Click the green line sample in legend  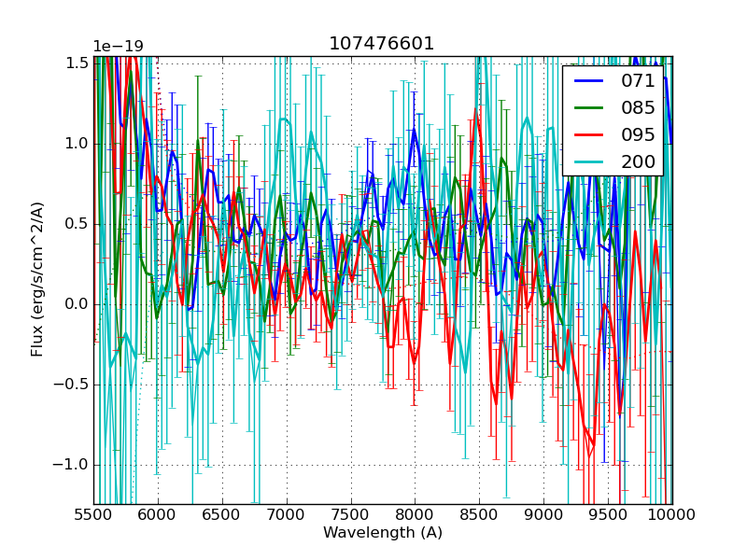(588, 107)
